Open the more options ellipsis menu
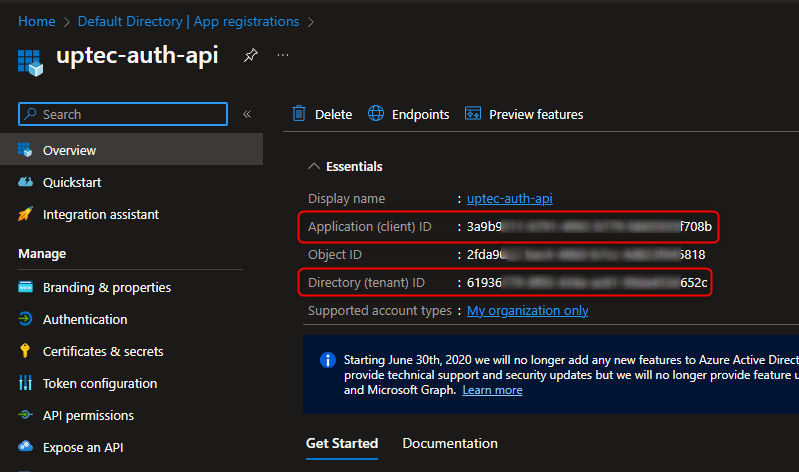This screenshot has width=799, height=472. 283,56
